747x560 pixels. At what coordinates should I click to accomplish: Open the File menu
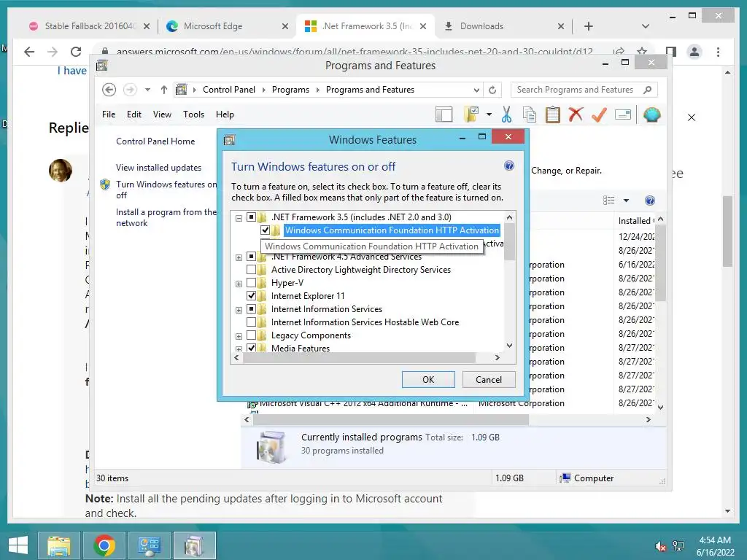[x=109, y=114]
